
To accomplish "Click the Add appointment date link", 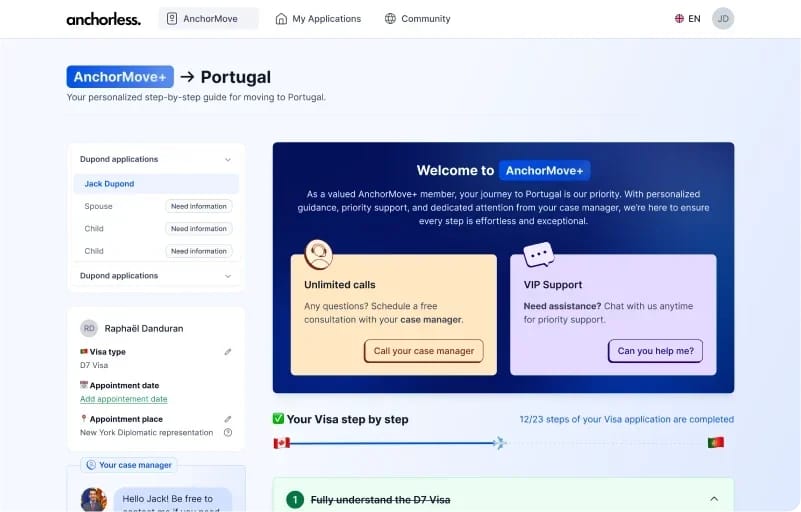I will [124, 399].
